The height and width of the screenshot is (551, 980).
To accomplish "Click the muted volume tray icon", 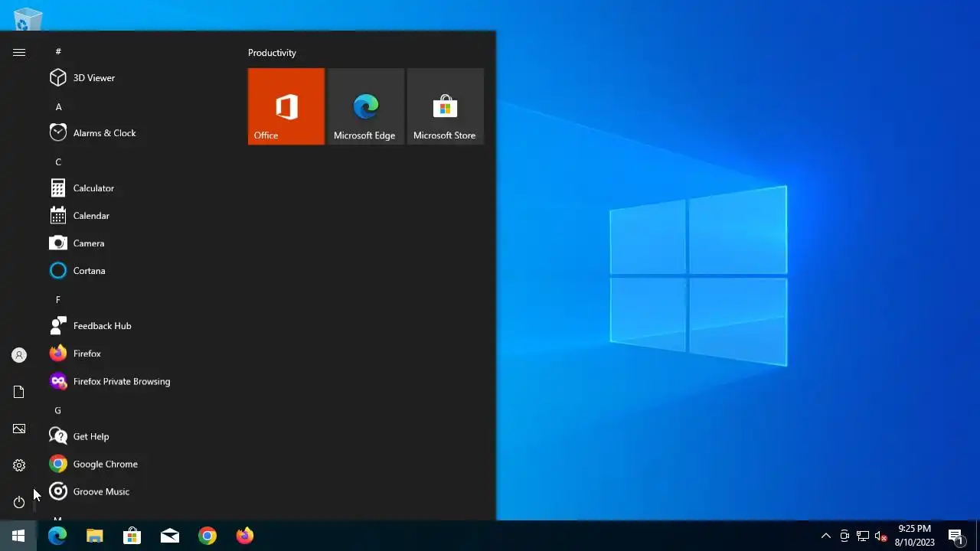I will (881, 536).
